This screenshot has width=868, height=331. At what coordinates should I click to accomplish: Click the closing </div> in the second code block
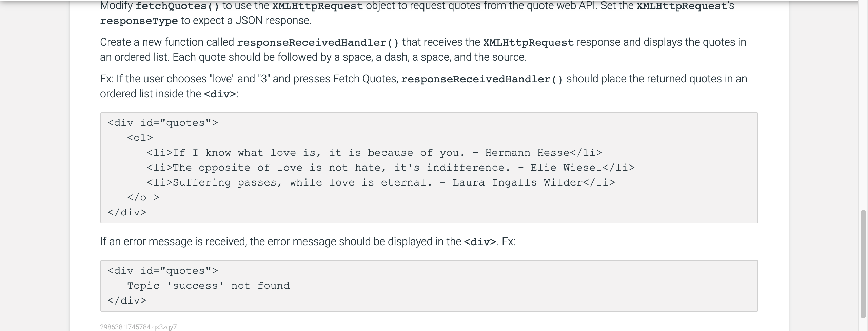[127, 300]
